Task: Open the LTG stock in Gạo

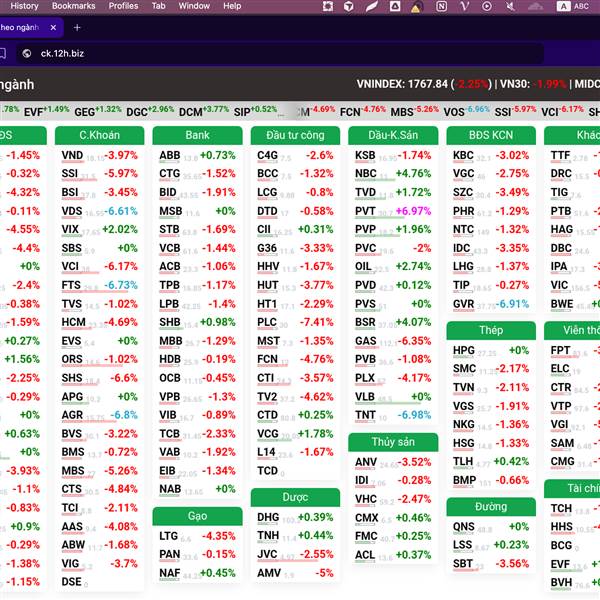Action: [x=197, y=536]
